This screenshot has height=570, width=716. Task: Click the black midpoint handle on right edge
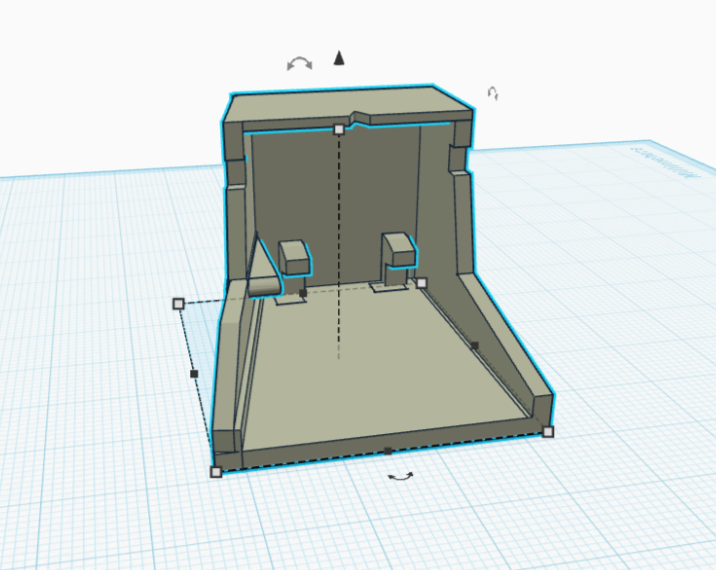pos(474,346)
